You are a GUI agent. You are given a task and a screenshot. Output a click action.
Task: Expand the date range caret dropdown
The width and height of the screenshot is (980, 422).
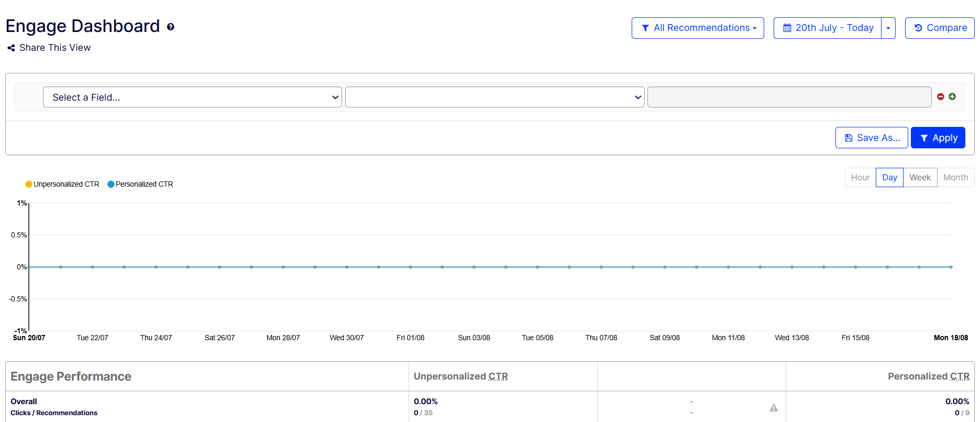coord(888,28)
